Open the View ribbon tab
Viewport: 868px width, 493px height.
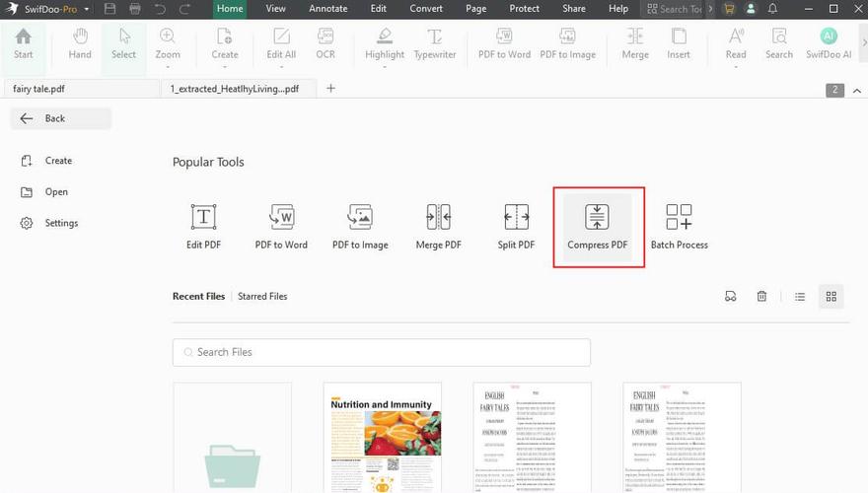pos(275,9)
